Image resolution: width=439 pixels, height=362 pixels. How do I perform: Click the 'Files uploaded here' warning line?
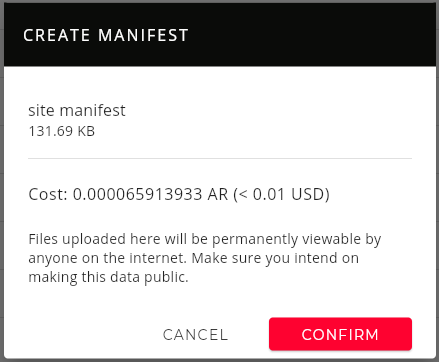(x=205, y=239)
